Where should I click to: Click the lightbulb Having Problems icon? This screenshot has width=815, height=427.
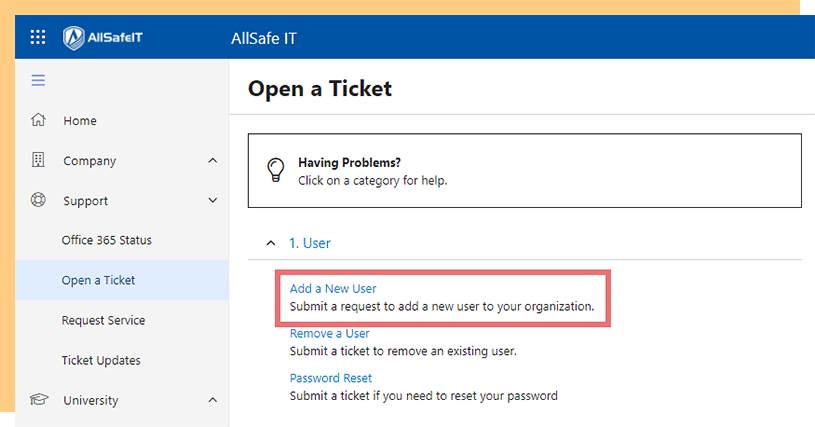(275, 170)
